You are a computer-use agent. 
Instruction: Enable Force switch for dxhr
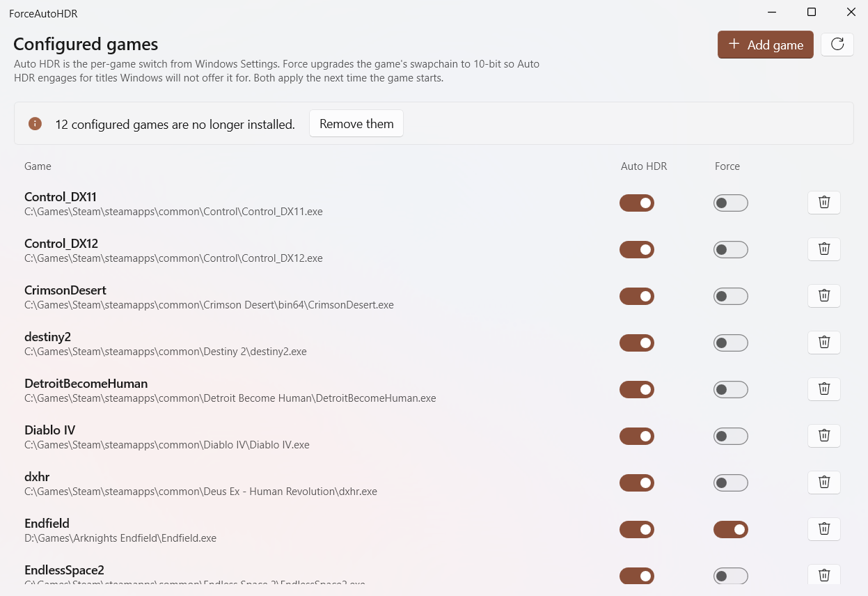coord(731,483)
